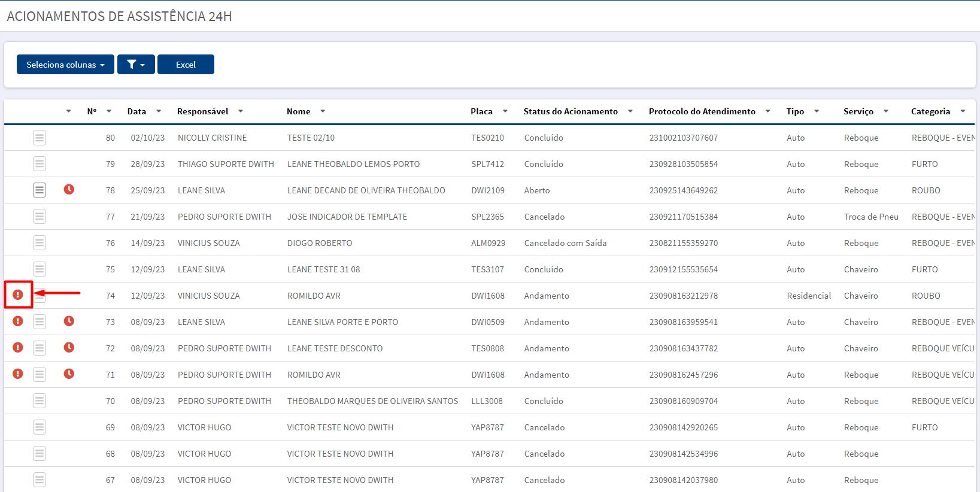Open Data column filter arrow
Image resolution: width=980 pixels, height=492 pixels.
(159, 111)
